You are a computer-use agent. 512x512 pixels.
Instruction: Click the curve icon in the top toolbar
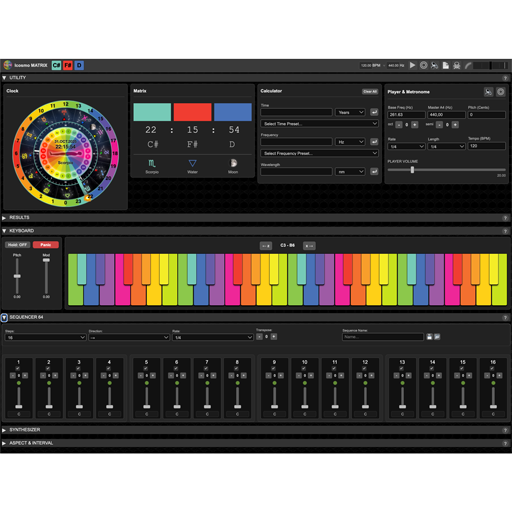tap(468, 65)
